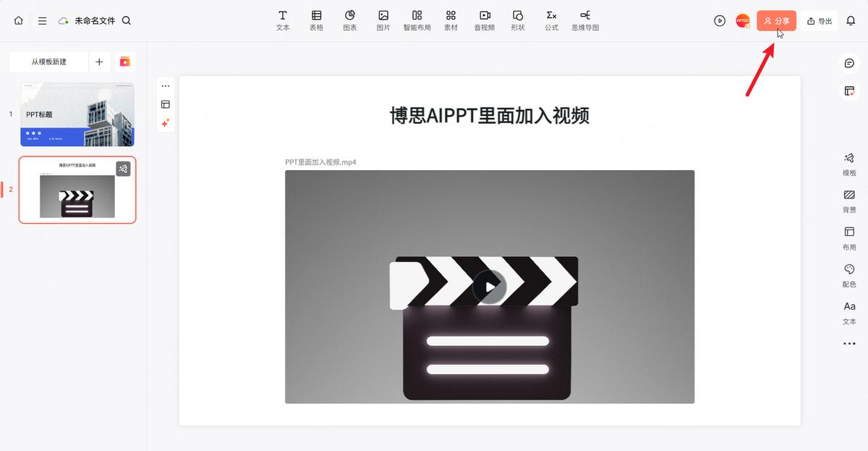Open the hamburger menu
This screenshot has width=868, height=451.
tap(42, 20)
